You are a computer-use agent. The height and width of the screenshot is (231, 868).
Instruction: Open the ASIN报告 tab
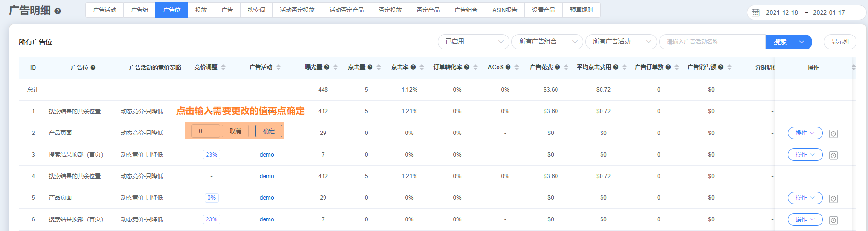(x=505, y=10)
